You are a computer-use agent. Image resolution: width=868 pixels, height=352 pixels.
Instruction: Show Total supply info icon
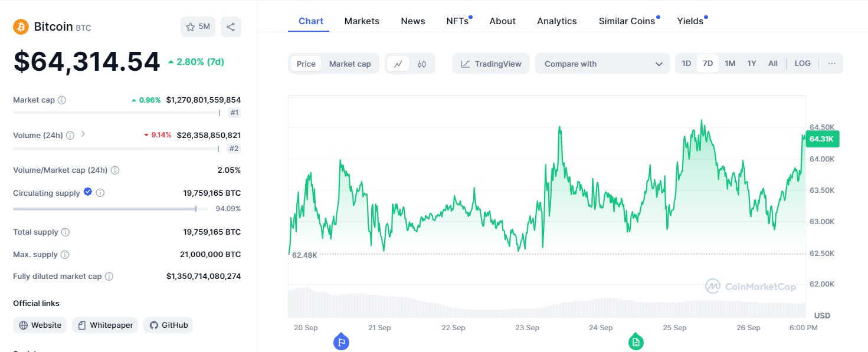[65, 232]
